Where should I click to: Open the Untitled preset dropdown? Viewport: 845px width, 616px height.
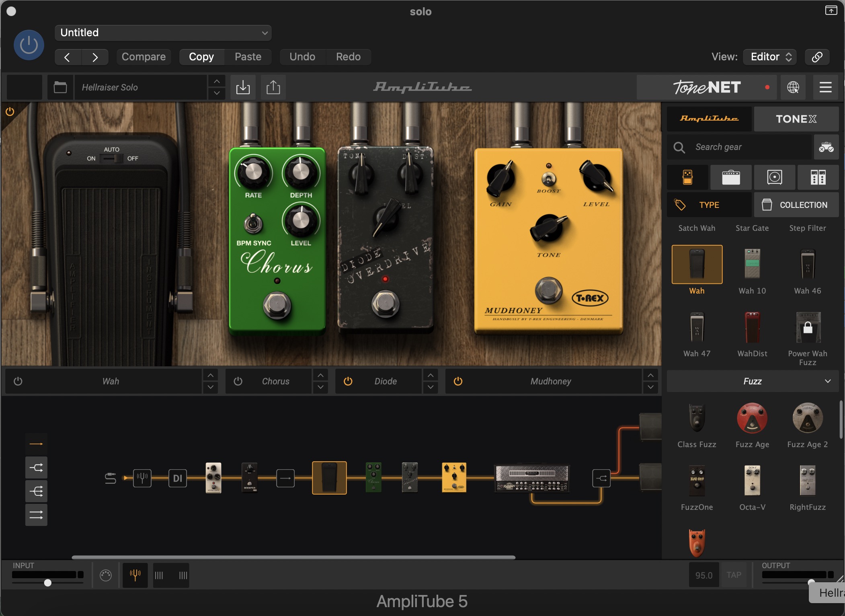163,33
